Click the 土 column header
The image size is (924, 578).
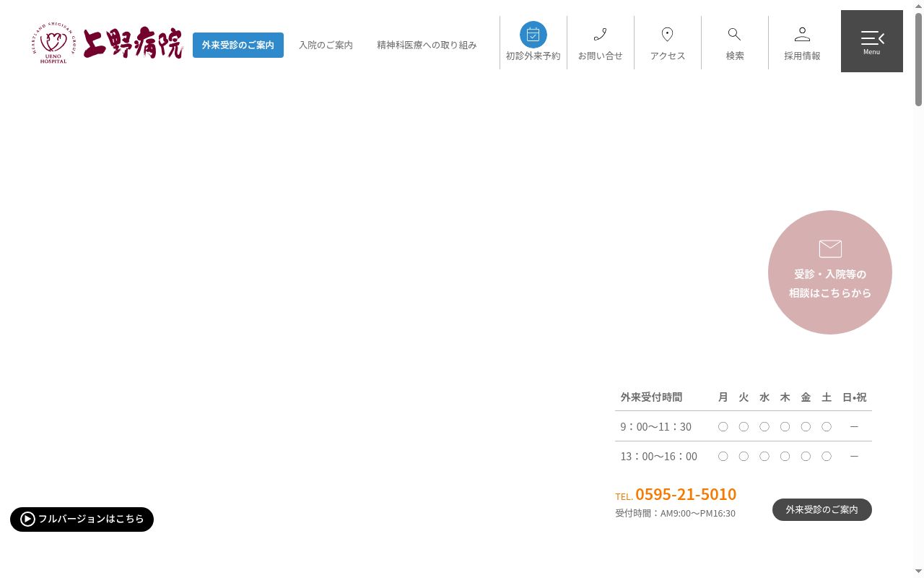pos(827,397)
